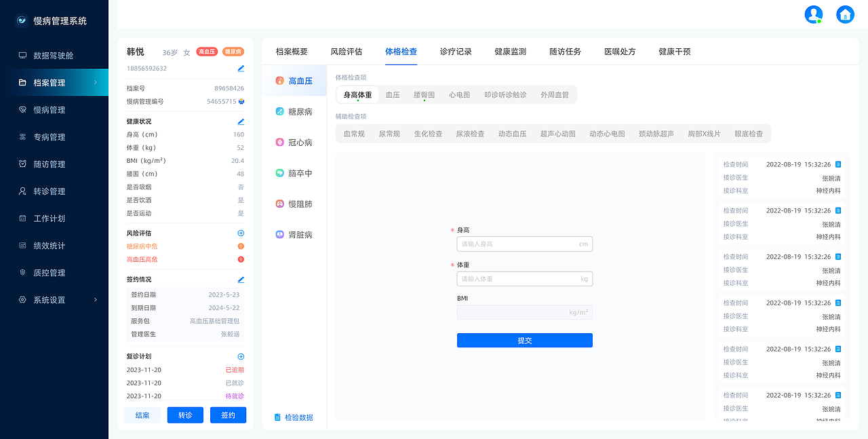The image size is (868, 439).
Task: Go to 随访任务 tab
Action: click(x=566, y=52)
